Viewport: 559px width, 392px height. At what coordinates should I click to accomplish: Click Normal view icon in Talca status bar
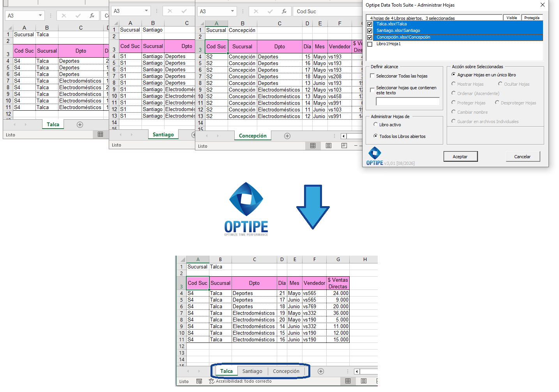(x=101, y=134)
